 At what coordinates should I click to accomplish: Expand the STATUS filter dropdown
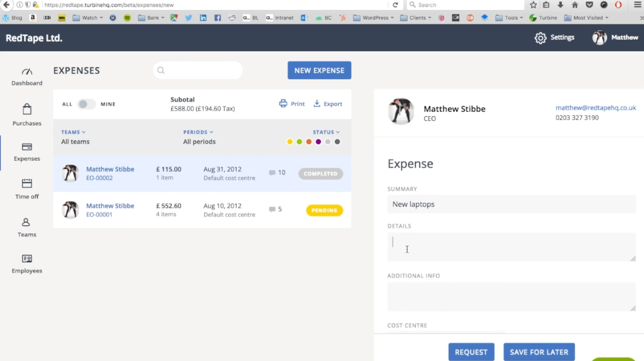tap(326, 132)
